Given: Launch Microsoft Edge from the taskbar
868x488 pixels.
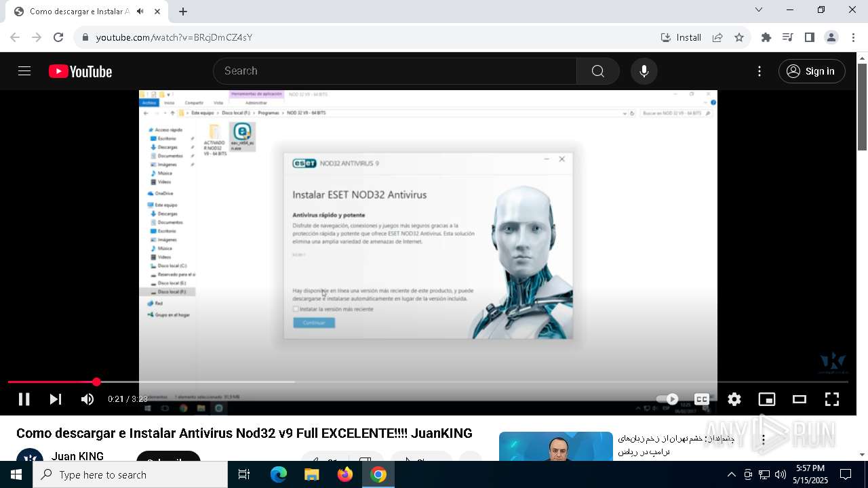Looking at the screenshot, I should [279, 475].
